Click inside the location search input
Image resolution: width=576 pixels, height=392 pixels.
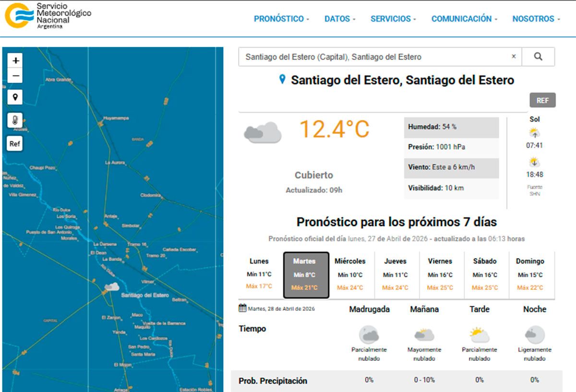(374, 57)
